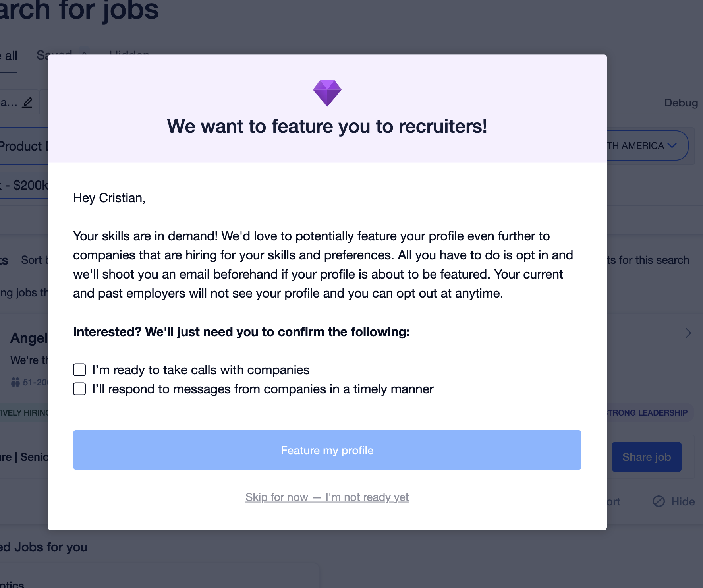Click the Debug link

(680, 103)
